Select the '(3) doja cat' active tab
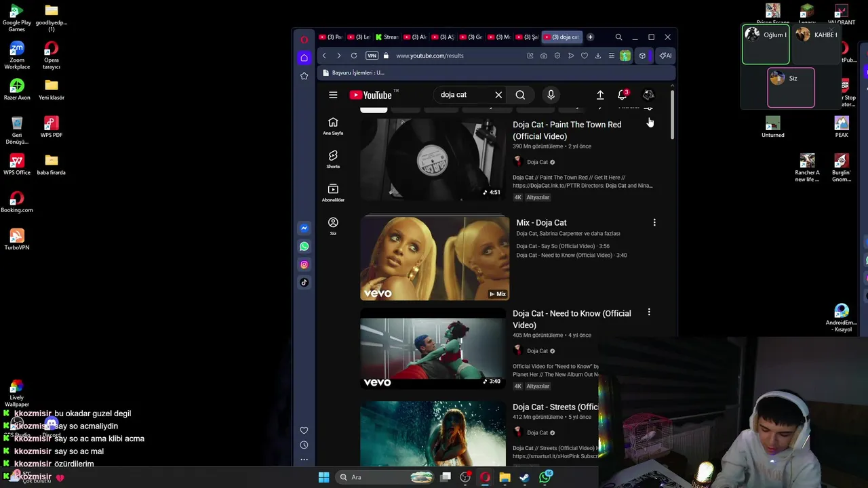The width and height of the screenshot is (868, 488). (562, 37)
